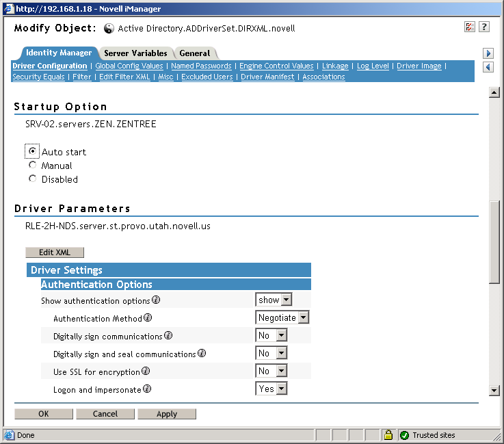Screen dimensions: 504x444
Task: Open the Authentication Method Negotiate dropdown
Action: point(282,317)
